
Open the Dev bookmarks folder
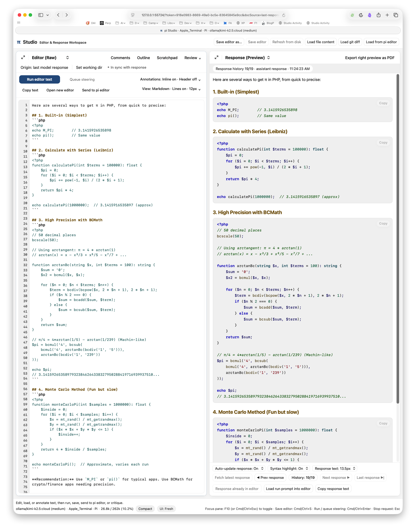pyautogui.click(x=185, y=23)
